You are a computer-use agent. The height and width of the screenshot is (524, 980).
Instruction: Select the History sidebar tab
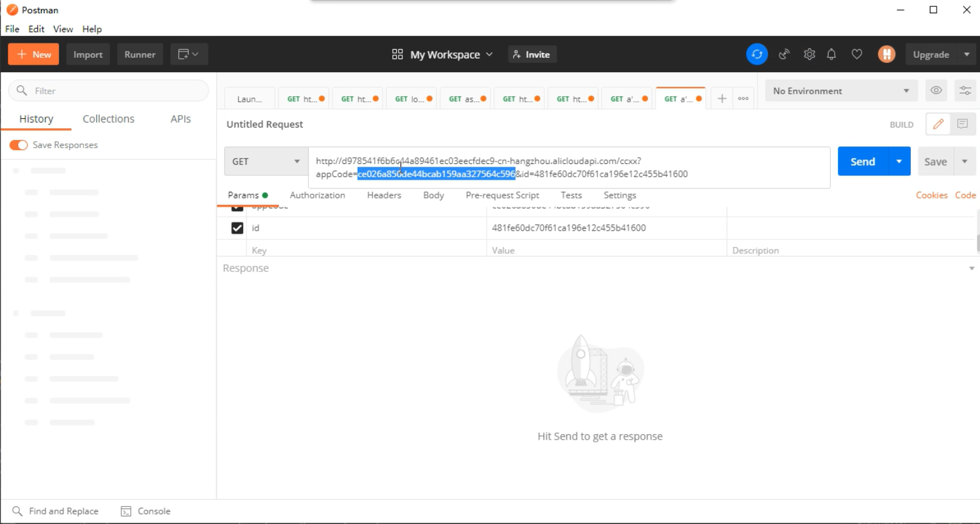[x=36, y=119]
